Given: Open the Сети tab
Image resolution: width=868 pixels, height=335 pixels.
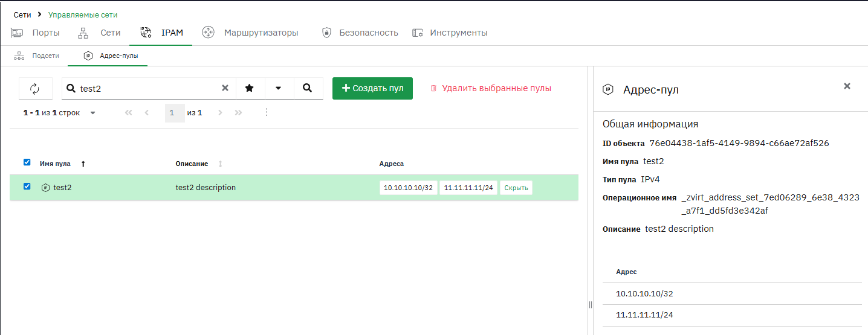Looking at the screenshot, I should click(x=99, y=33).
